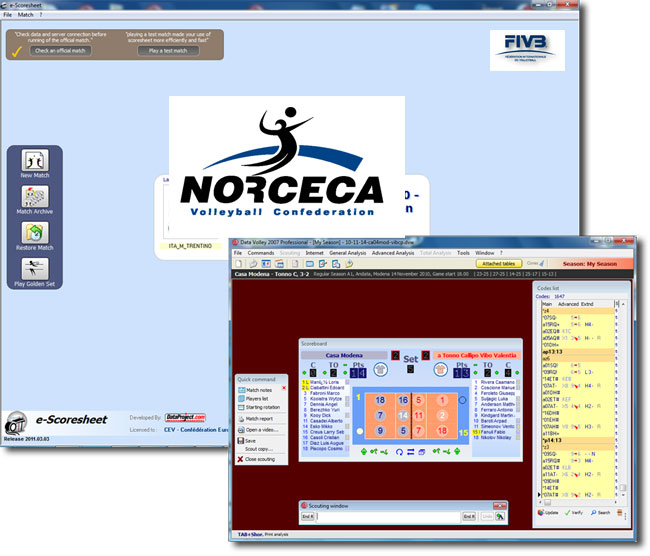The height and width of the screenshot is (556, 650).
Task: Open New Match in e-Scoresheet sidebar
Action: coord(35,161)
